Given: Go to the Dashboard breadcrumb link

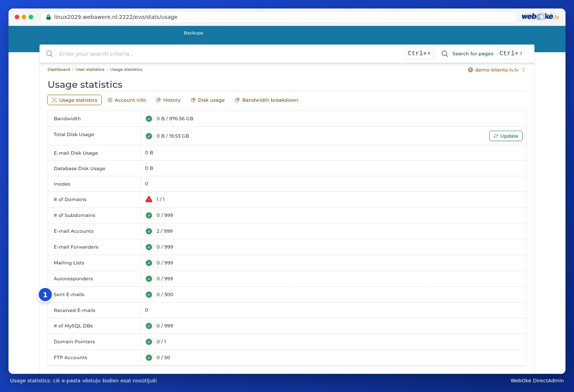Looking at the screenshot, I should pyautogui.click(x=59, y=70).
